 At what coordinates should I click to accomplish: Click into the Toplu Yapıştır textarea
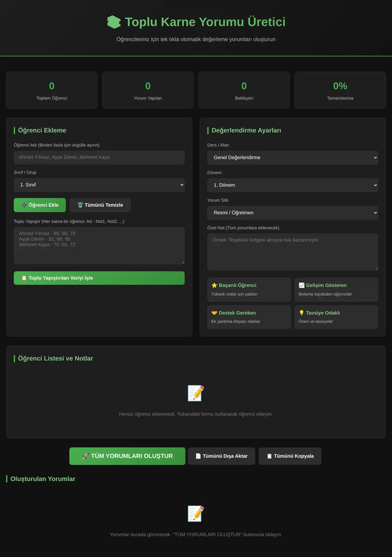pos(99,246)
